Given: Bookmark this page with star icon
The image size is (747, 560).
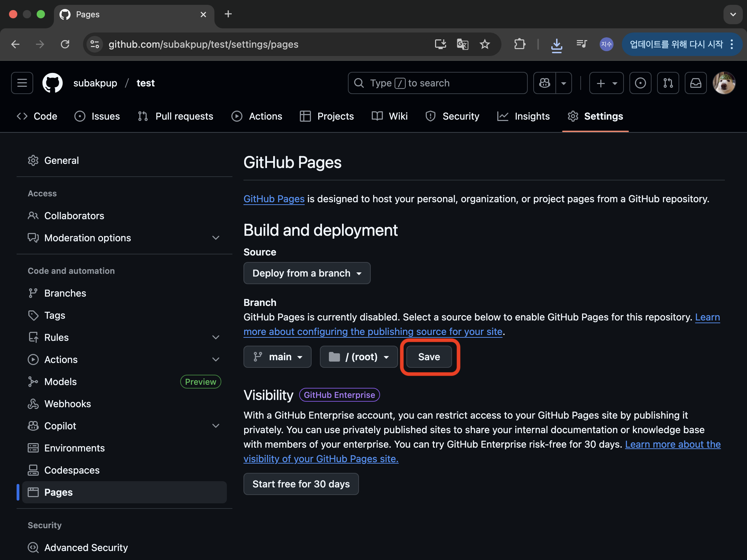Looking at the screenshot, I should 485,44.
